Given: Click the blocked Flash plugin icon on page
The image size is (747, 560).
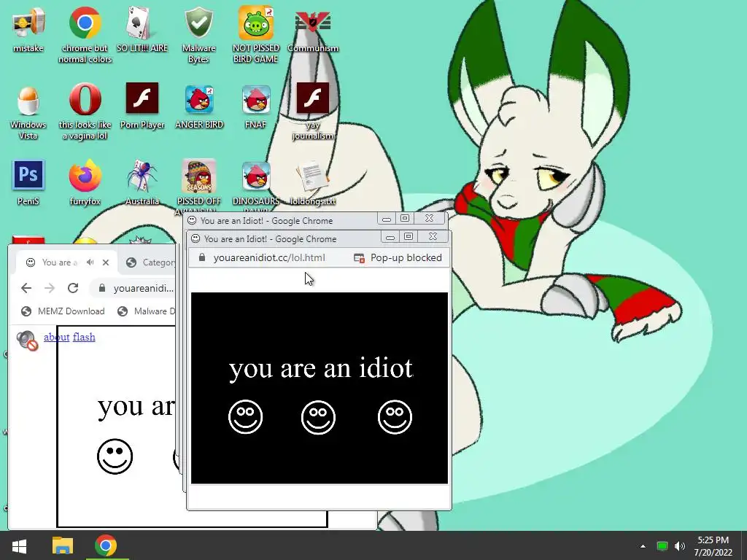Looking at the screenshot, I should (27, 340).
